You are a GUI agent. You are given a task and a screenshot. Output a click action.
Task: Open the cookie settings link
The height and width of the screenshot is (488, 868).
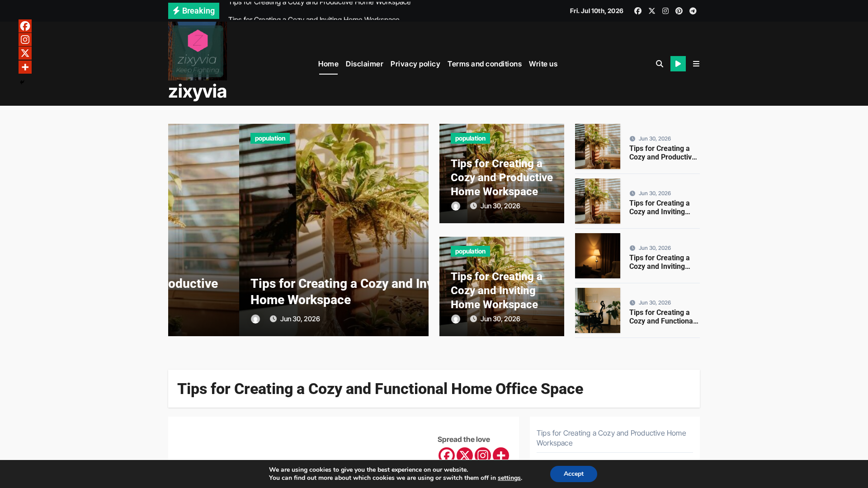[x=509, y=478]
